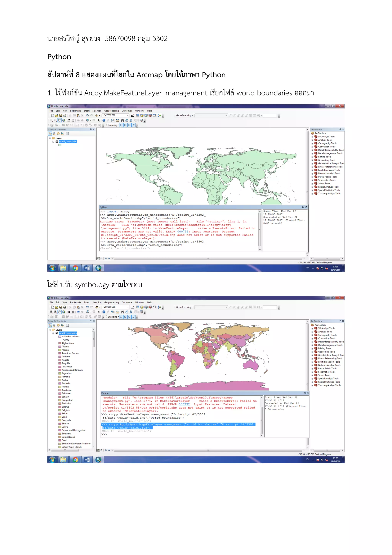Click Full Extent globe icon in upper ArcMap
This screenshot has height=555, width=392.
click(x=64, y=120)
